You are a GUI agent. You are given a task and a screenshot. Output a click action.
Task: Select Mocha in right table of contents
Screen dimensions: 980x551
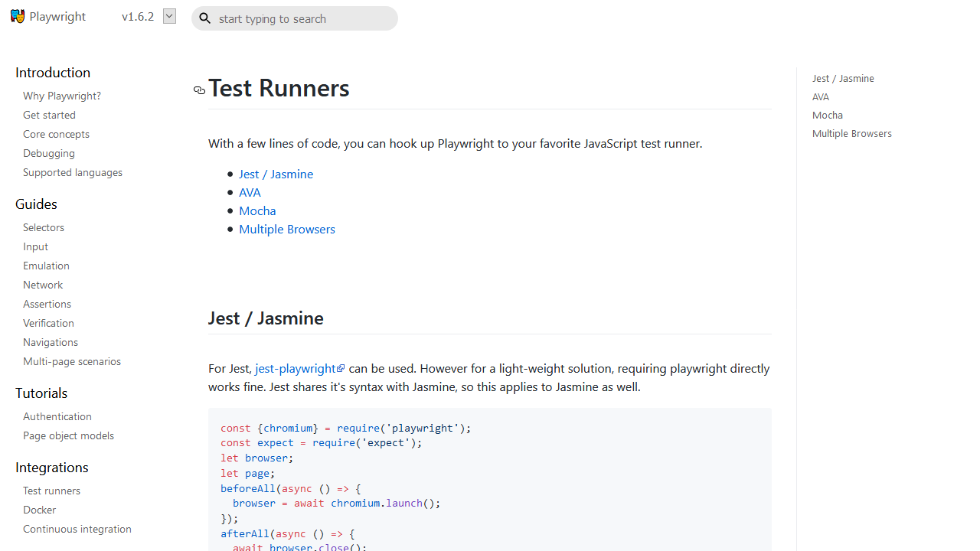(x=828, y=115)
